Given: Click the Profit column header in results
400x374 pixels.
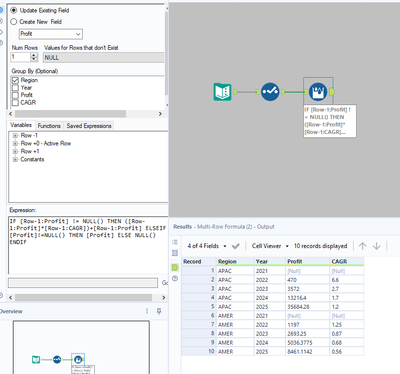Looking at the screenshot, I should (x=307, y=261).
